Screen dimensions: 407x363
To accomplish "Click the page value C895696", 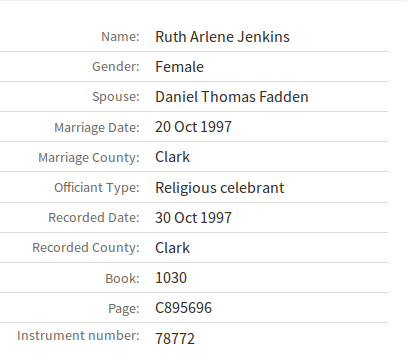I will pyautogui.click(x=183, y=308).
